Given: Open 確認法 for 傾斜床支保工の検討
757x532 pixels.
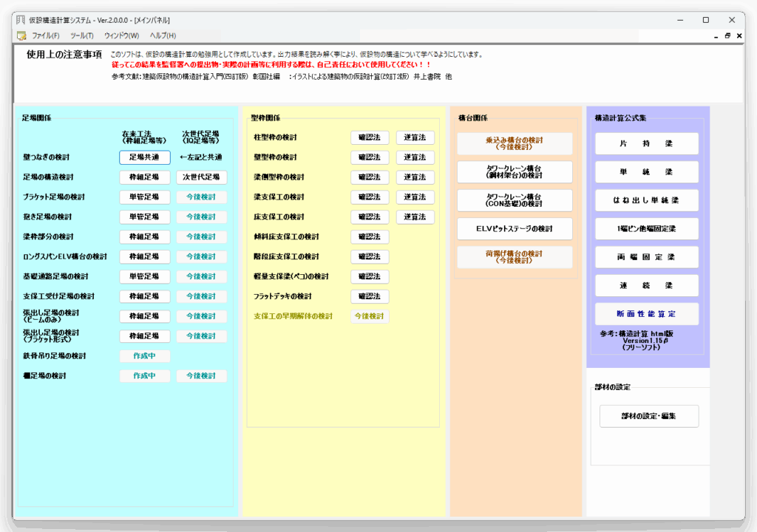Looking at the screenshot, I should tap(370, 236).
